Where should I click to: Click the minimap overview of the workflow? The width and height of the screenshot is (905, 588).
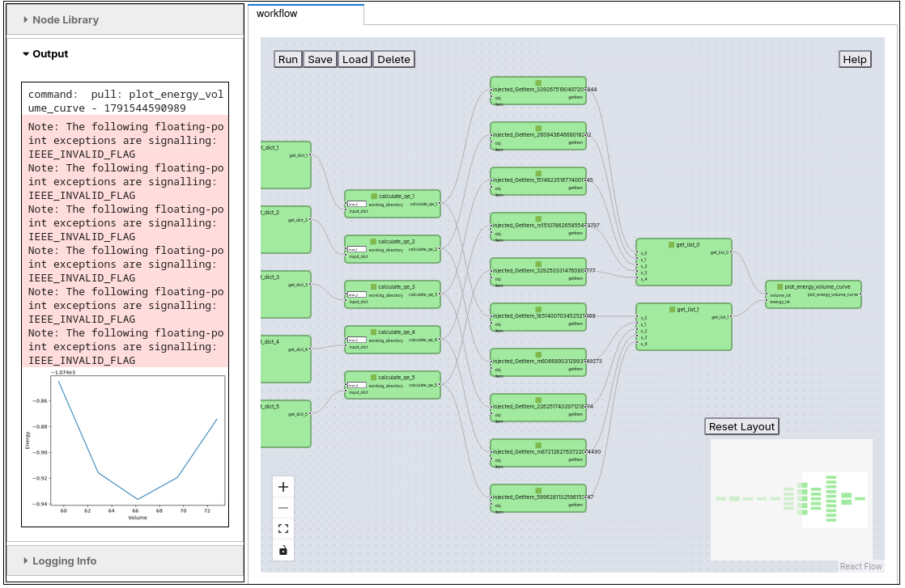(792, 499)
